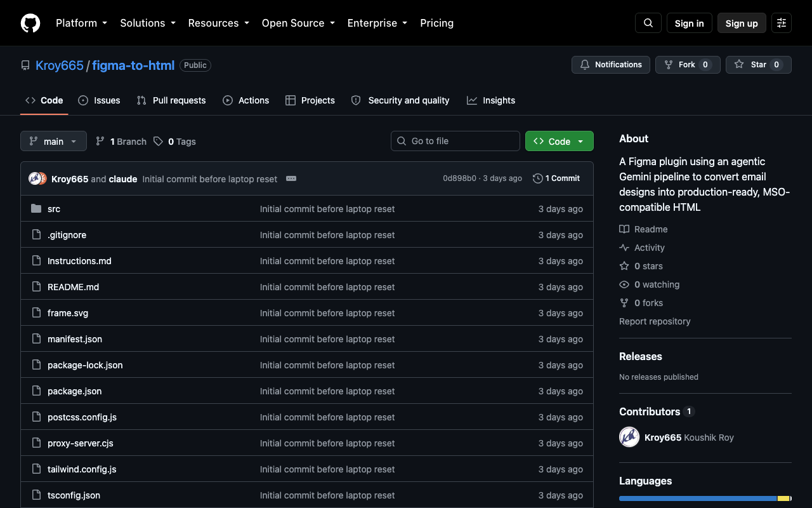This screenshot has width=812, height=508.
Task: Open the appearance settings icon button
Action: point(782,23)
